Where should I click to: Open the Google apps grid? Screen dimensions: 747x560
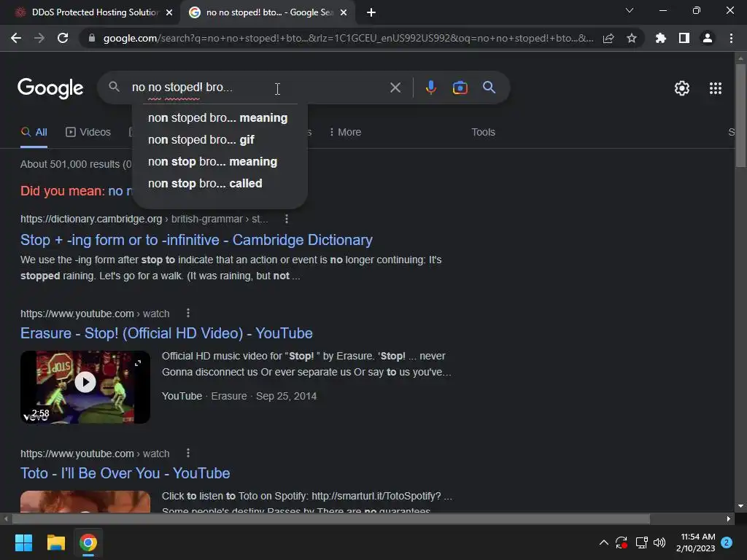[x=716, y=88]
